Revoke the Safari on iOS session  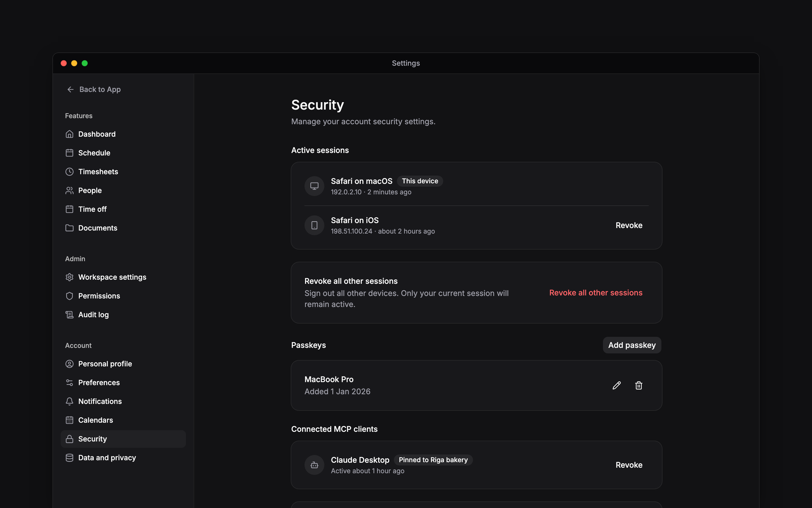[x=629, y=226]
